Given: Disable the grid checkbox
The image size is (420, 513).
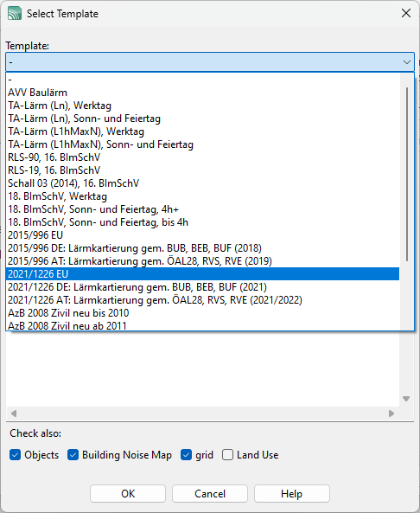Looking at the screenshot, I should coord(186,455).
